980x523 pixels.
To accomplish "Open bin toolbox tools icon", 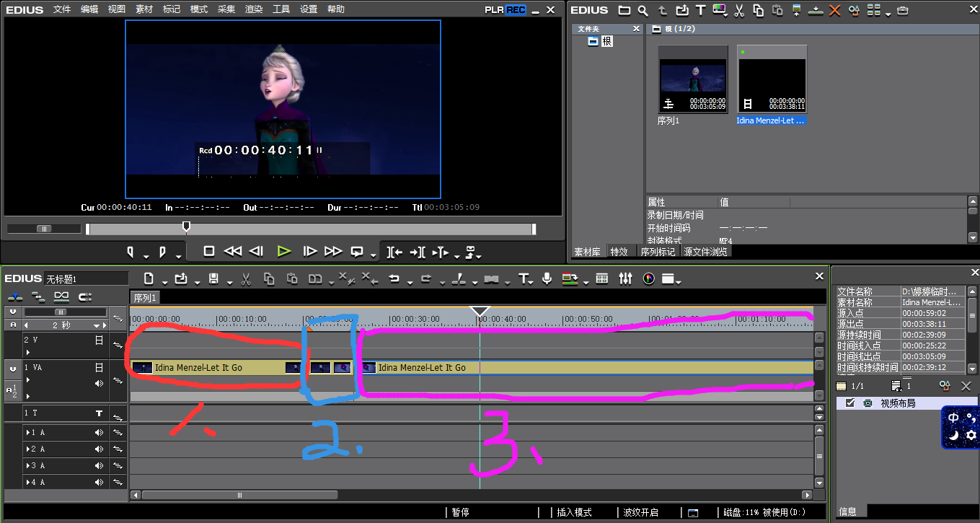I will [x=903, y=10].
